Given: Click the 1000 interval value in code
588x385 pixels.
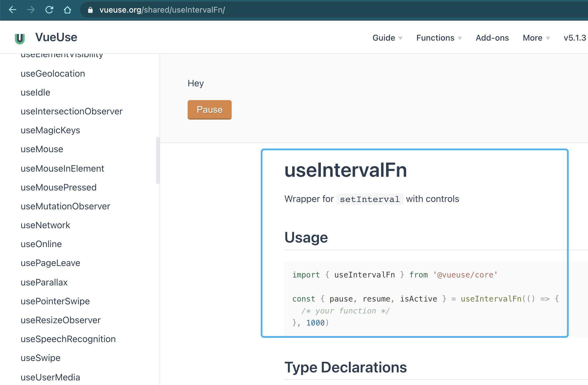Looking at the screenshot, I should click(x=315, y=323).
